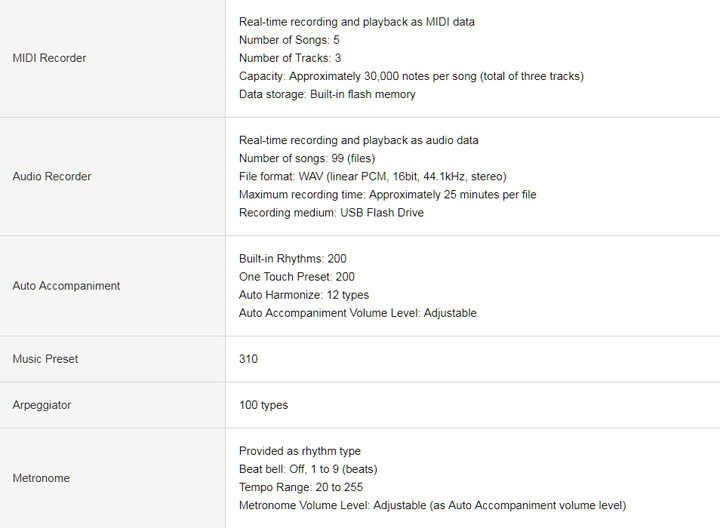
Task: Click 'Recording medium: USB Flash Drive' text
Action: point(331,213)
